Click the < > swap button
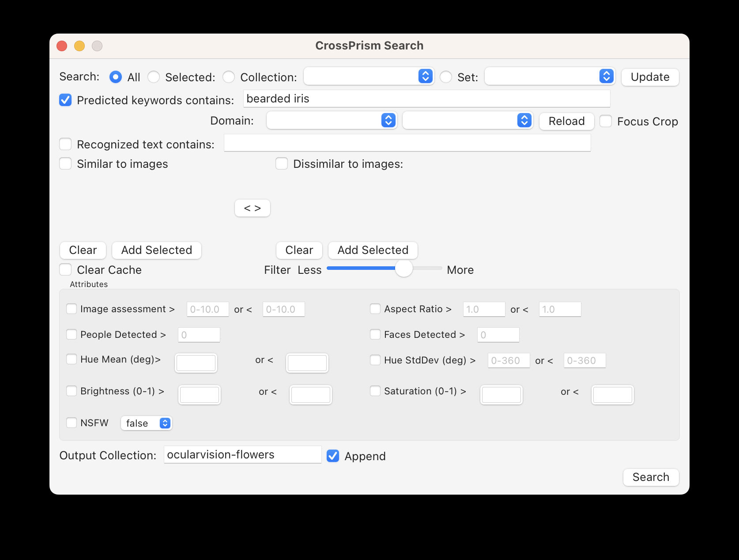Screen dimensions: 739x560 [253, 208]
